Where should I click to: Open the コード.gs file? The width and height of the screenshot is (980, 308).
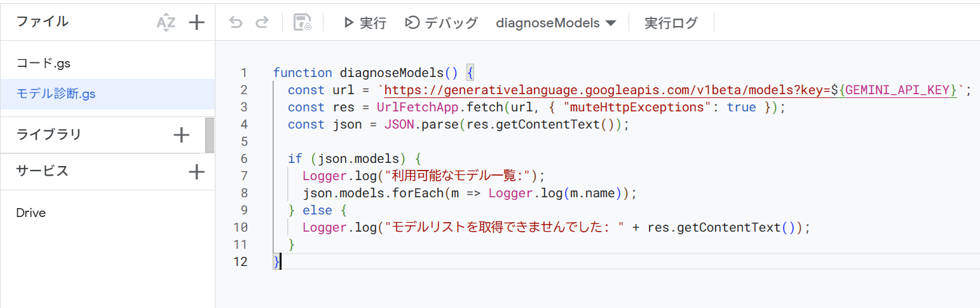(x=43, y=64)
